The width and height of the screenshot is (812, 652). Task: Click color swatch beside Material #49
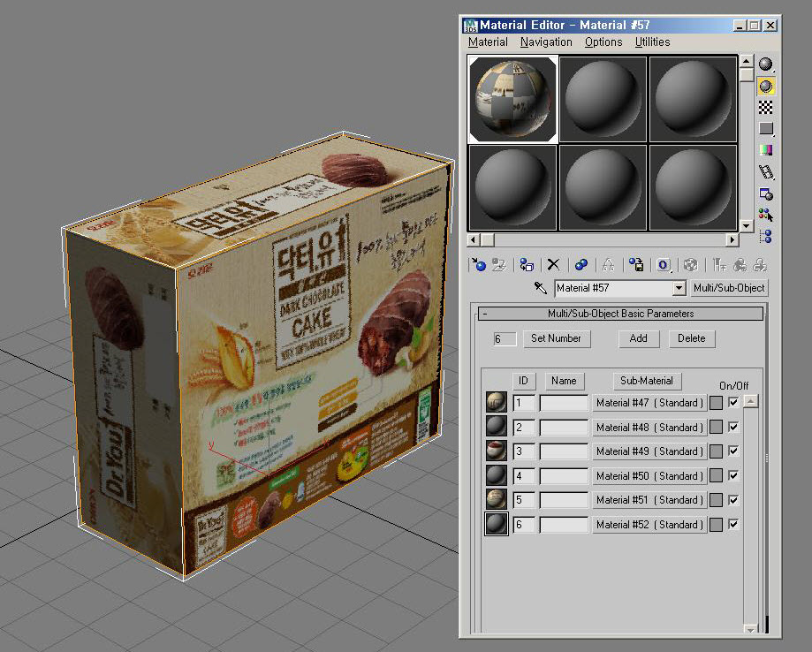coord(716,451)
